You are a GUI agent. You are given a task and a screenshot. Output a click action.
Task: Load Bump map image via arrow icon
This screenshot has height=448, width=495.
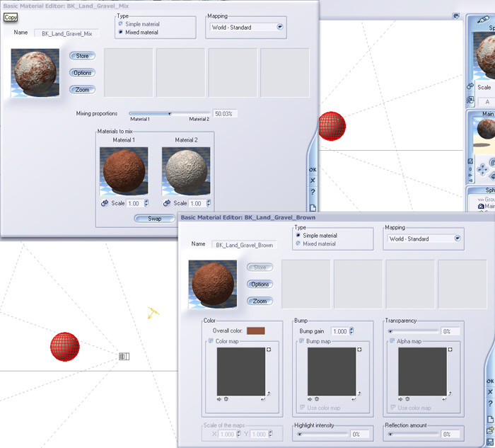[x=310, y=399]
